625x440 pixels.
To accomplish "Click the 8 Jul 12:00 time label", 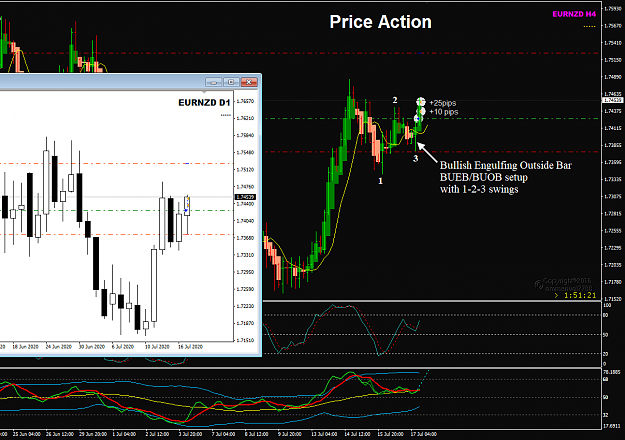I will tap(256, 434).
